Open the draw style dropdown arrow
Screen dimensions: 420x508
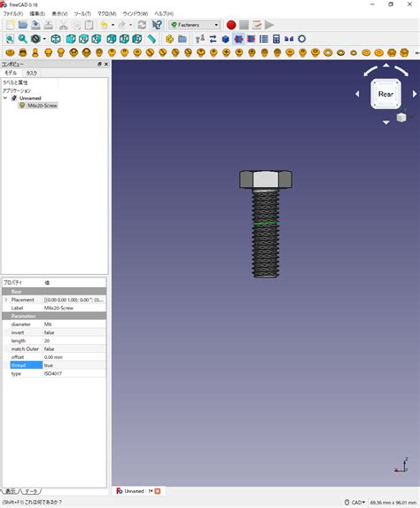(x=44, y=39)
